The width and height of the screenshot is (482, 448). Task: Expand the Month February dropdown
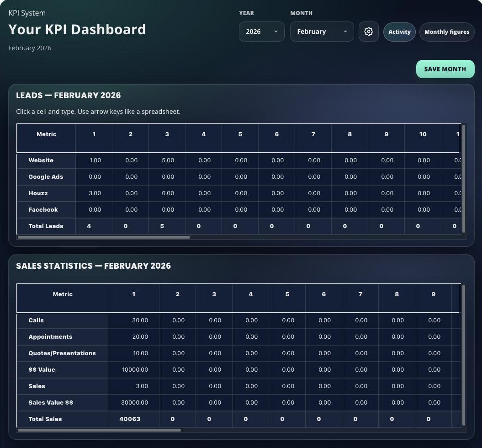point(322,32)
